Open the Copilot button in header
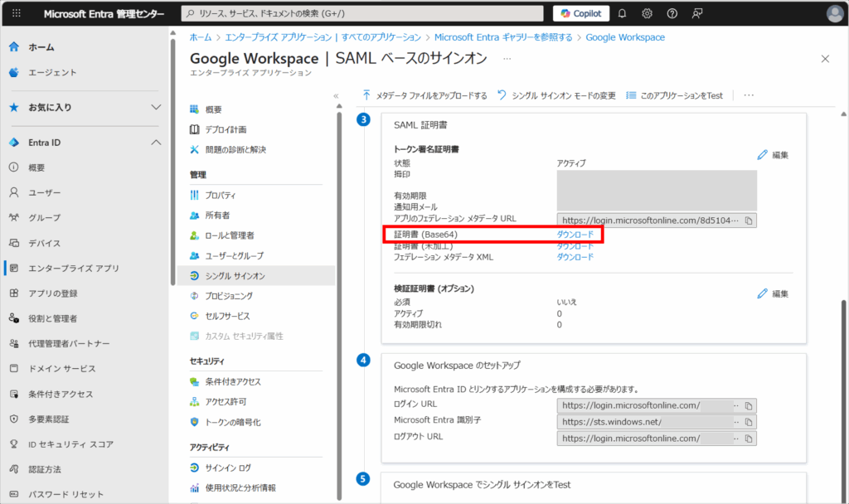 click(x=581, y=13)
